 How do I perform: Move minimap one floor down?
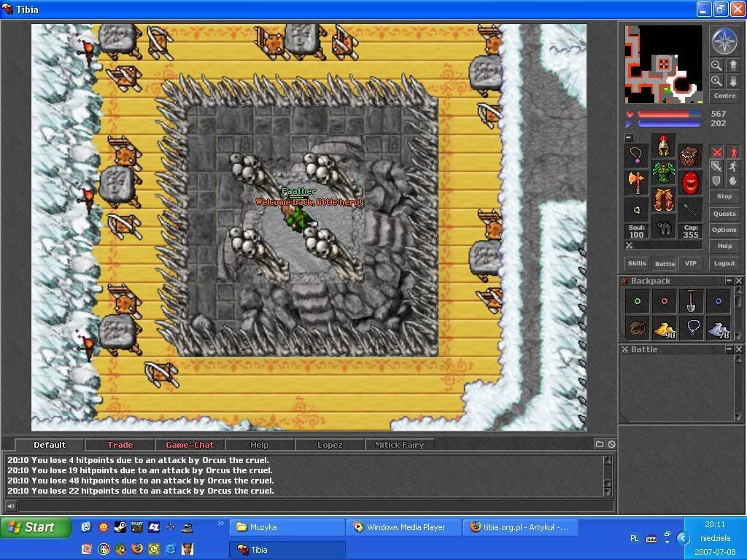point(733,81)
